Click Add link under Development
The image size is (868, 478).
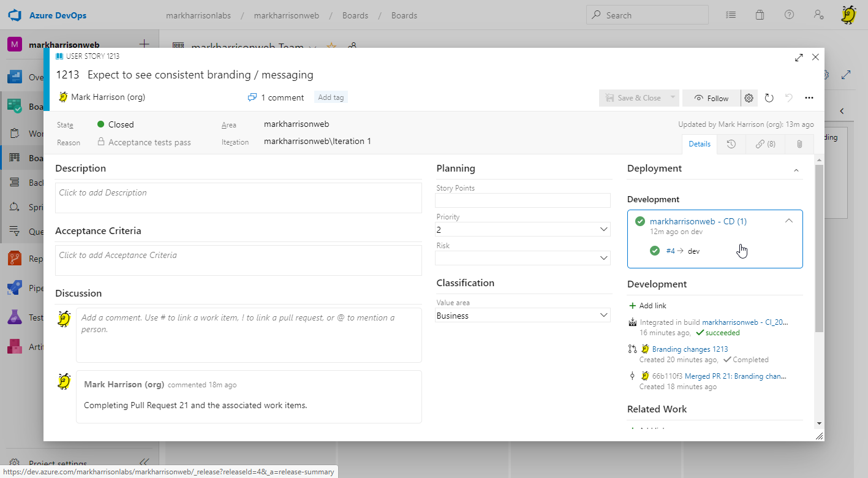tap(652, 306)
